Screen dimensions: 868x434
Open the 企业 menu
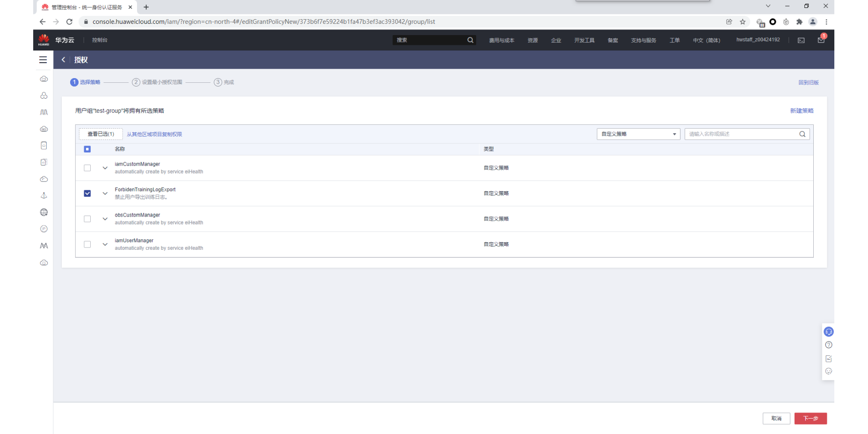click(x=556, y=40)
